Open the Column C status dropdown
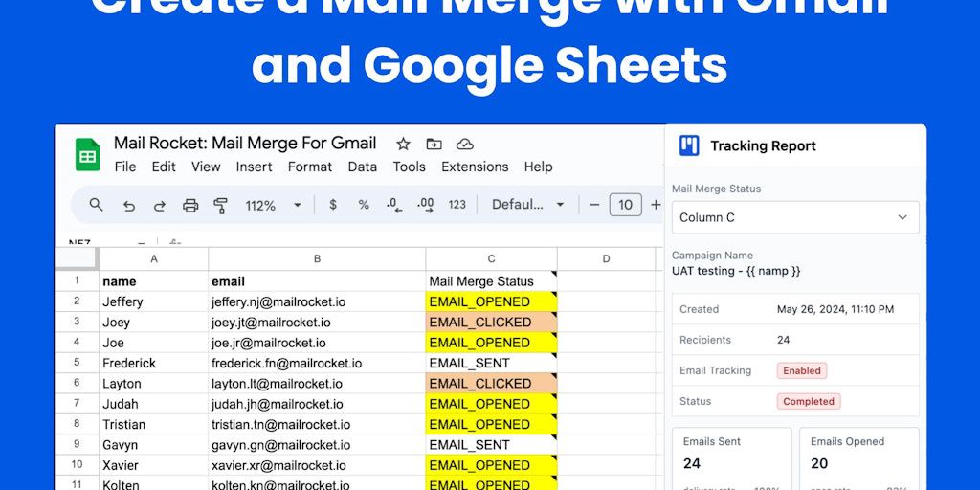The height and width of the screenshot is (490, 980). pos(794,217)
